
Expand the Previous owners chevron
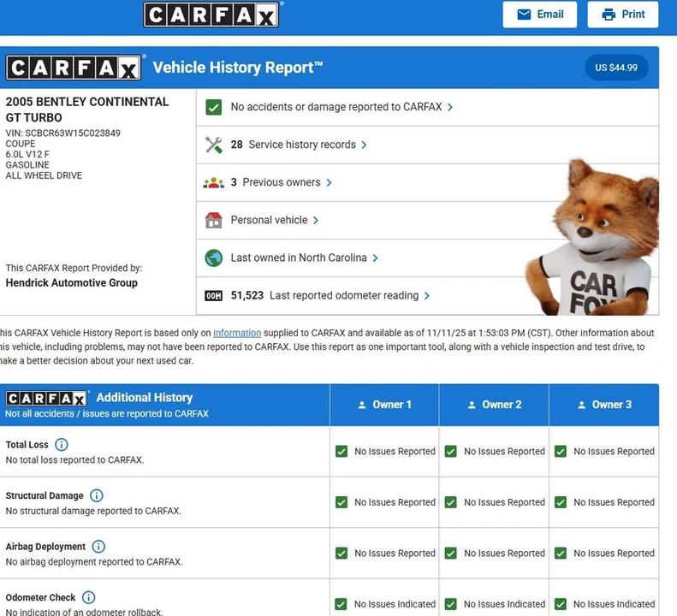click(329, 182)
